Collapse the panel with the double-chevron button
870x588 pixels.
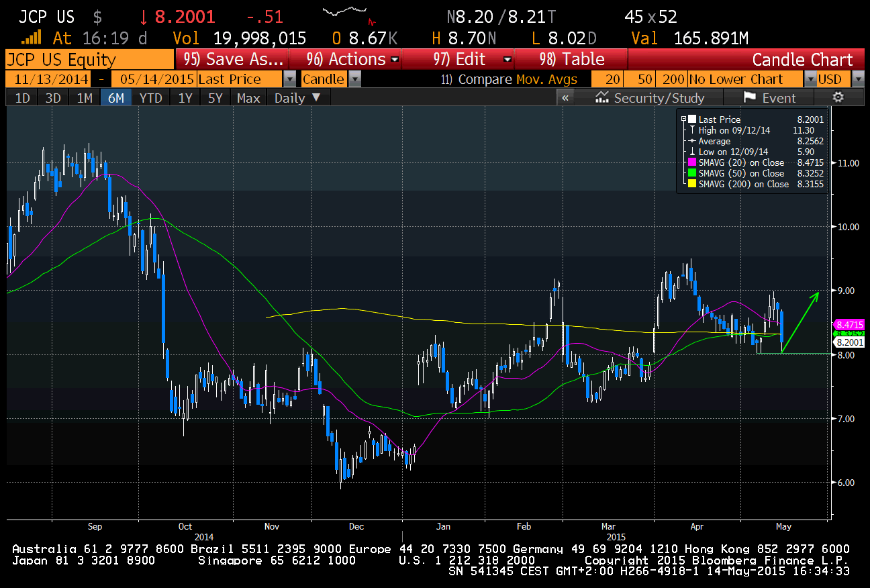[565, 98]
